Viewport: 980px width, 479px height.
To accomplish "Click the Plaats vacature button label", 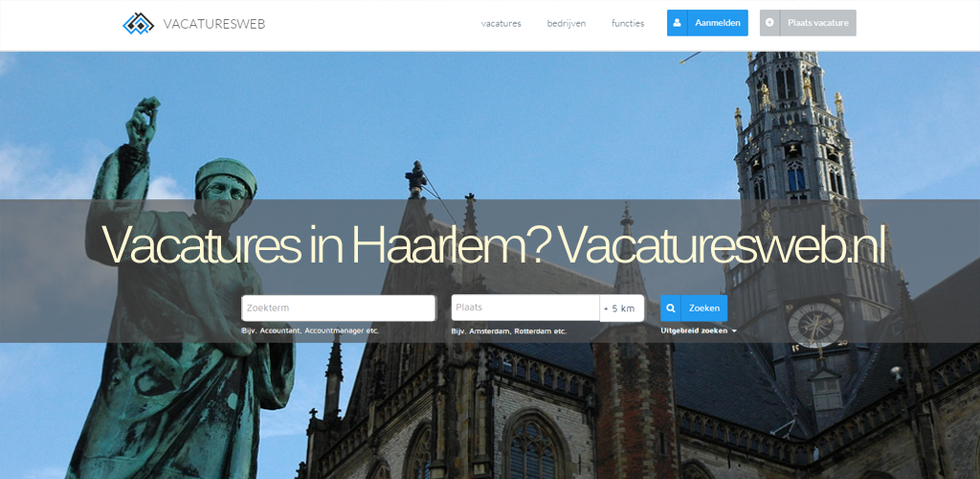I will click(817, 23).
